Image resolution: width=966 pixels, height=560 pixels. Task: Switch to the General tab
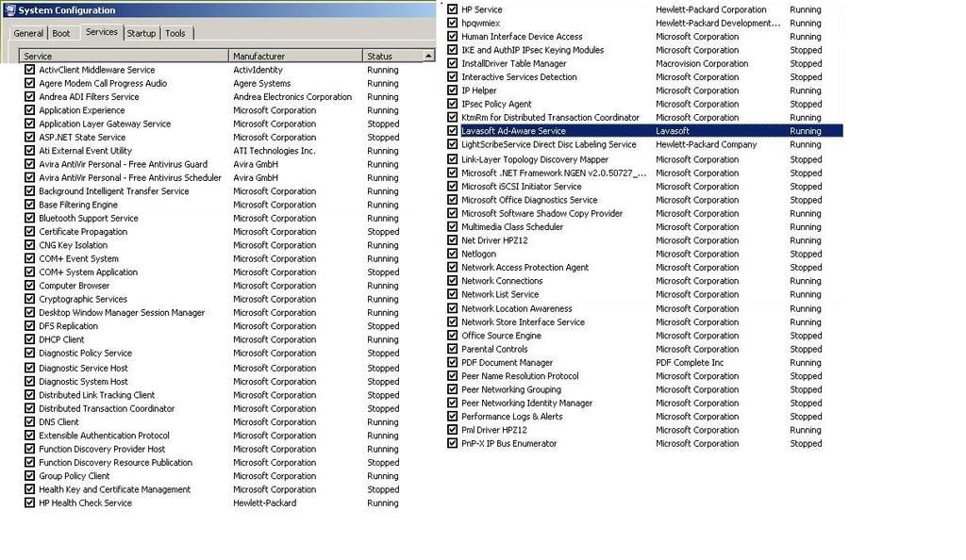pos(28,33)
